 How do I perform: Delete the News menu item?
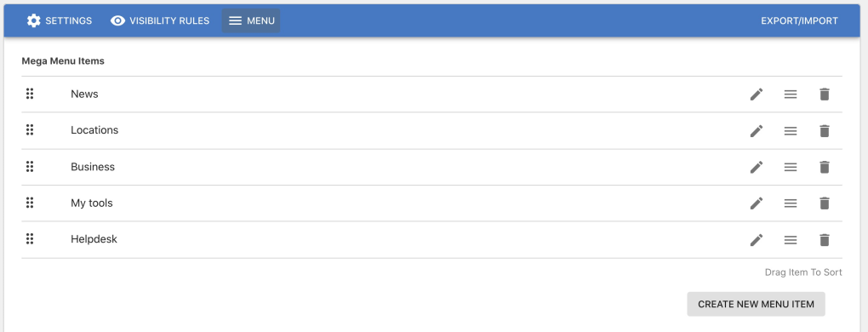pos(825,94)
